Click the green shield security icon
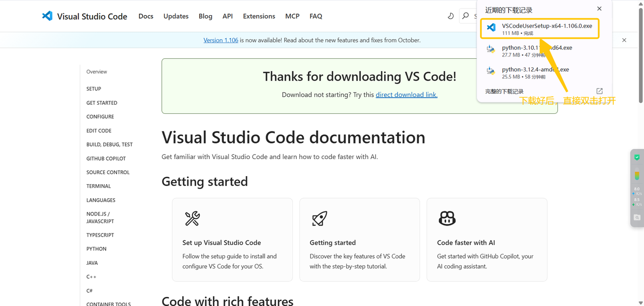Image resolution: width=644 pixels, height=306 pixels. [x=637, y=158]
